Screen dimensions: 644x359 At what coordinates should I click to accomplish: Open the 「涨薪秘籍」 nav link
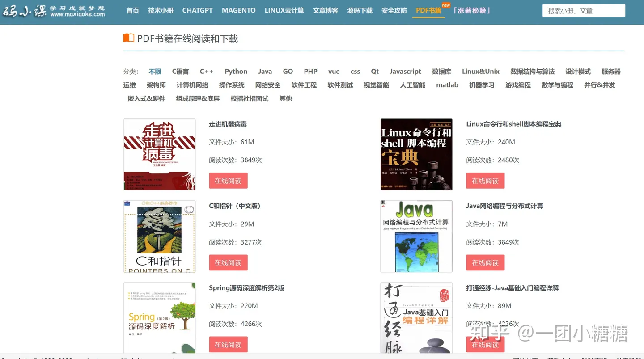click(x=472, y=10)
